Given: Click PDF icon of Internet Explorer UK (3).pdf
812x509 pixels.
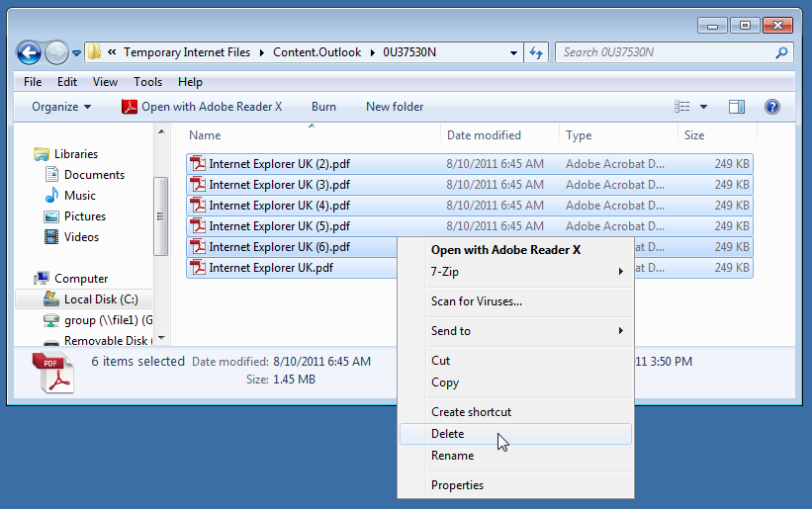Looking at the screenshot, I should tap(197, 184).
